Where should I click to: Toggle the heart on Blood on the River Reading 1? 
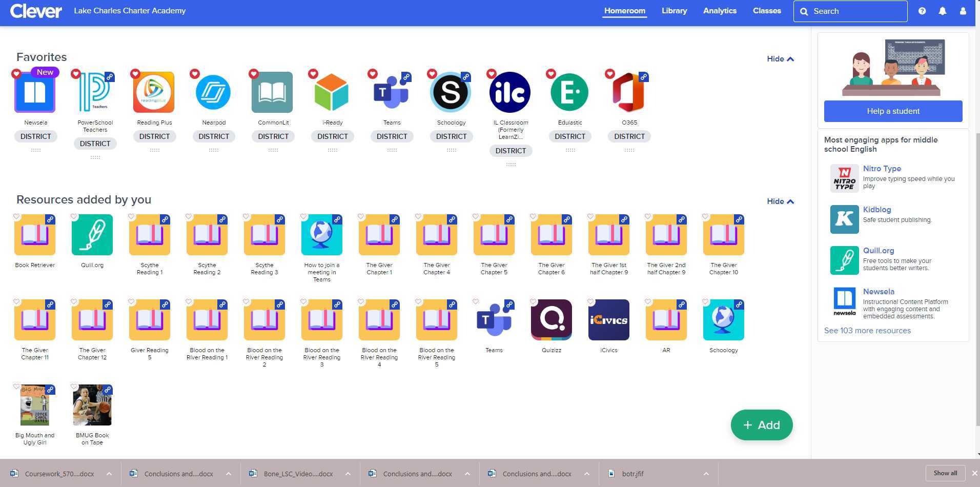click(x=189, y=302)
